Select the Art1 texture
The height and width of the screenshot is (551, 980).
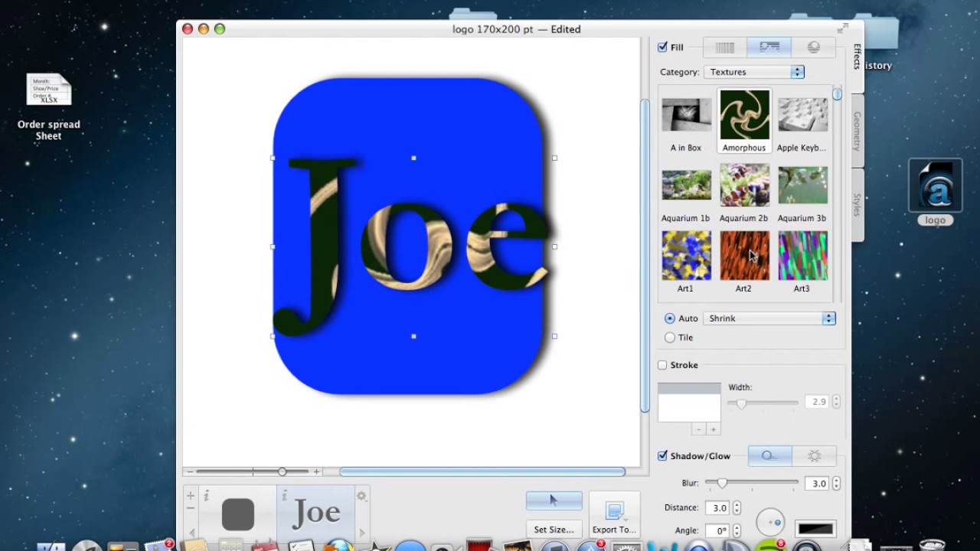click(x=686, y=262)
